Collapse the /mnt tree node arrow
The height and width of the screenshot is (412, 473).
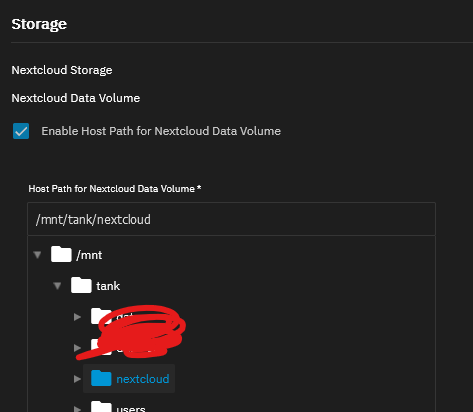point(37,255)
